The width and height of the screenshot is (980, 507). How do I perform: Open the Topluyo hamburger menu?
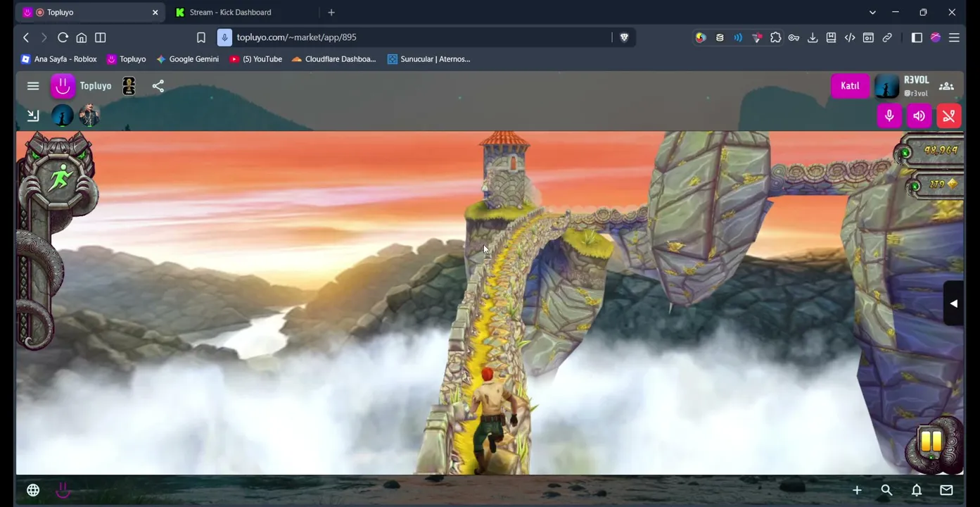click(33, 86)
